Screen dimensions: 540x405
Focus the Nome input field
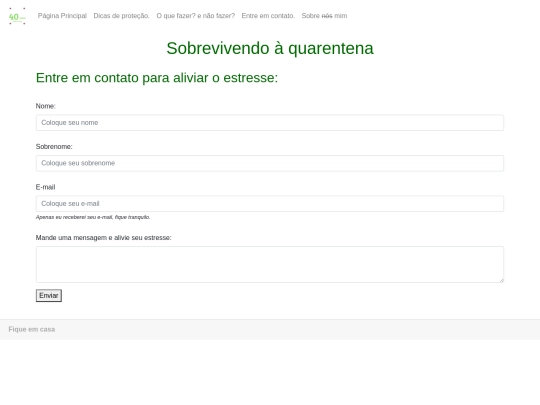[270, 123]
